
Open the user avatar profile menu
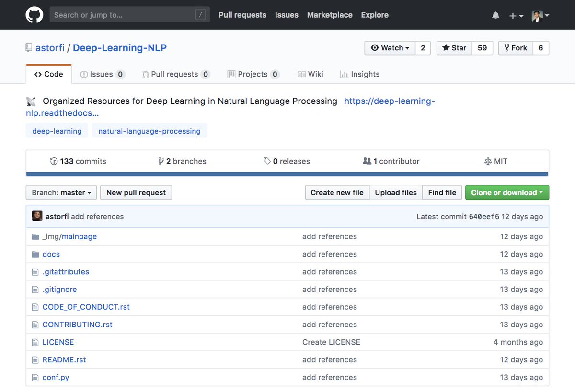coord(540,15)
